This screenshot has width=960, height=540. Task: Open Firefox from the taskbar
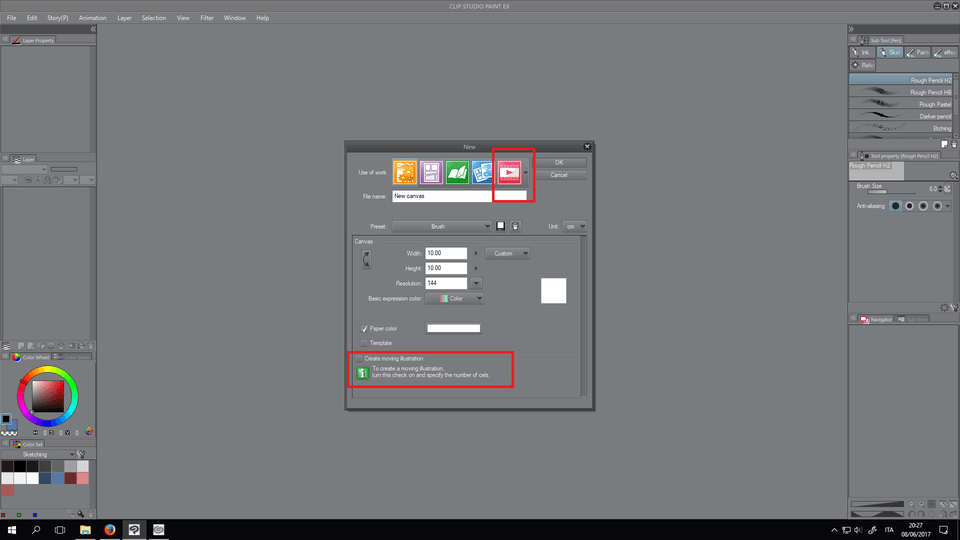tap(109, 529)
